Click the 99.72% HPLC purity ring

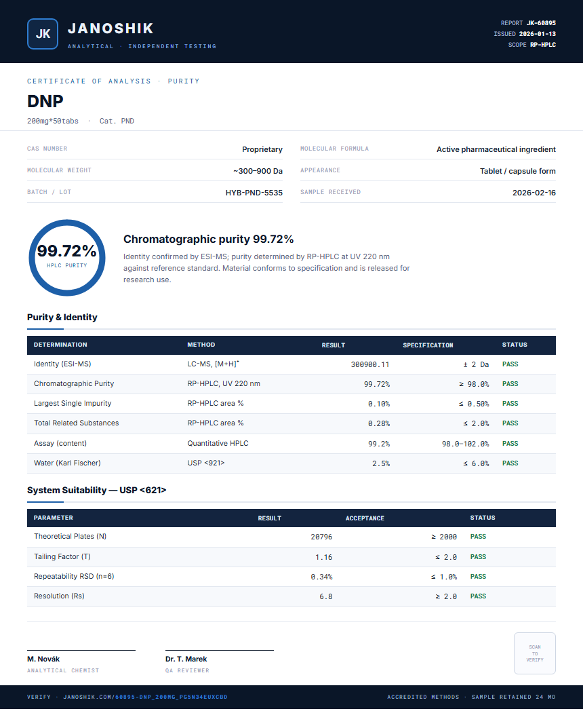click(x=67, y=258)
